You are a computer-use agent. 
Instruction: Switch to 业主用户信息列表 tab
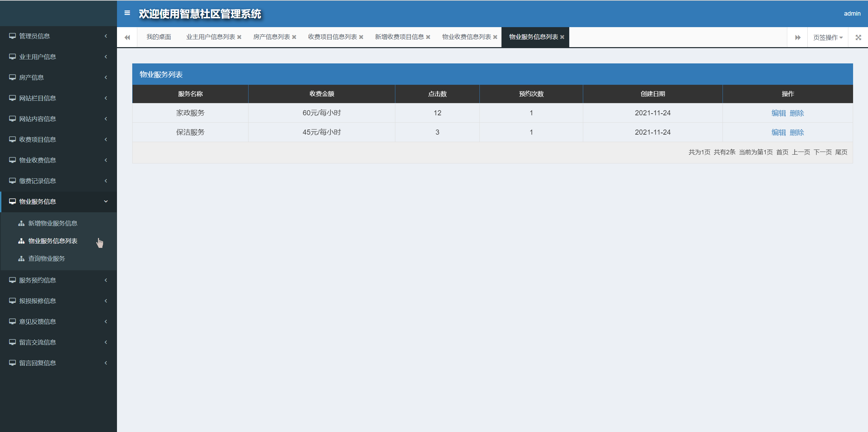(211, 37)
